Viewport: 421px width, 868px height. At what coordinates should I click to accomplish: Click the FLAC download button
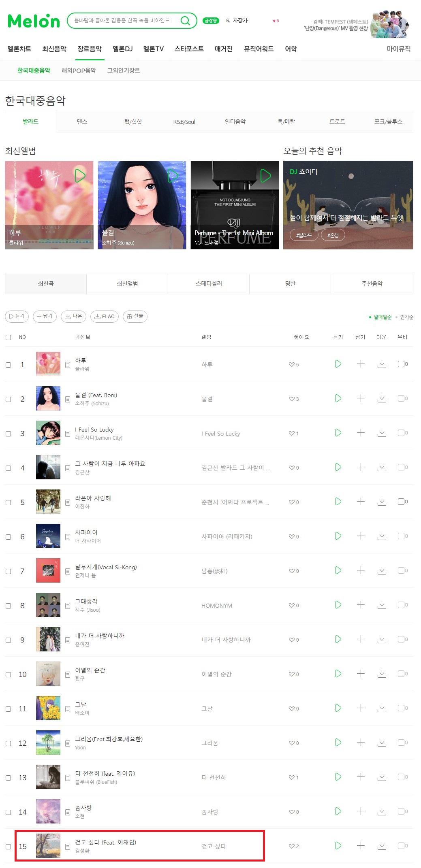point(105,316)
